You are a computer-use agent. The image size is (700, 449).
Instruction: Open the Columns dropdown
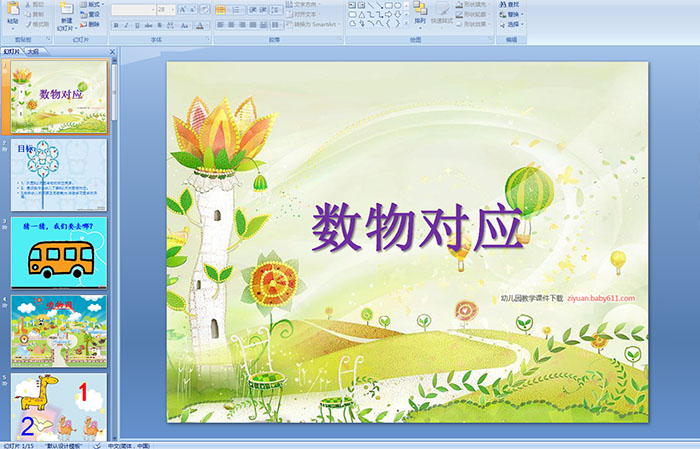[277, 25]
